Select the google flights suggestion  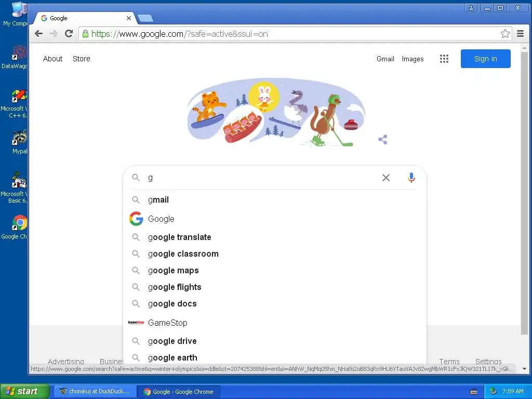pos(274,287)
